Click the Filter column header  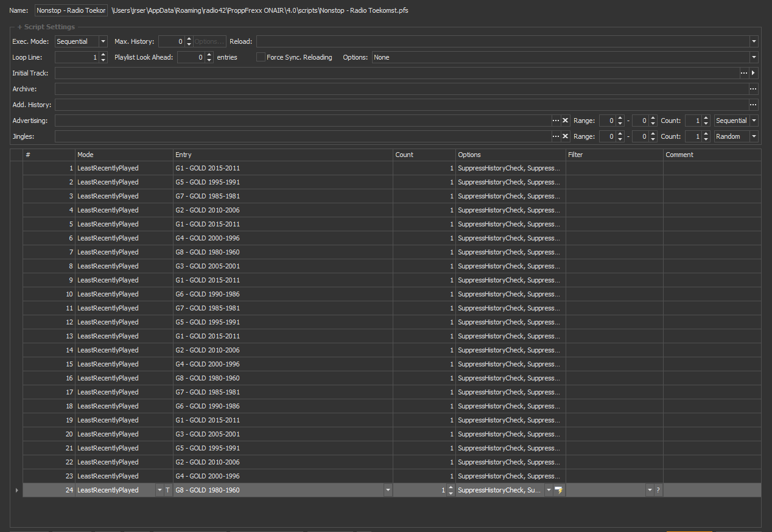pos(614,155)
